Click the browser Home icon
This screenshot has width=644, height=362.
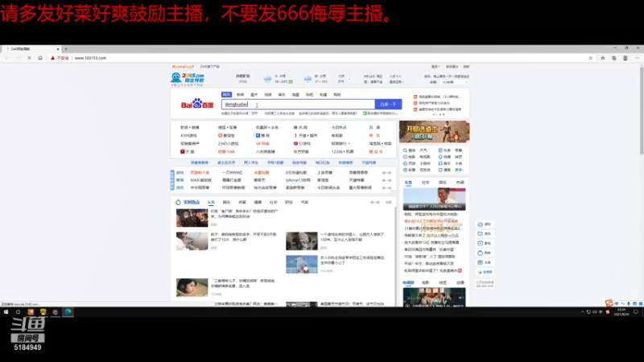pyautogui.click(x=40, y=58)
